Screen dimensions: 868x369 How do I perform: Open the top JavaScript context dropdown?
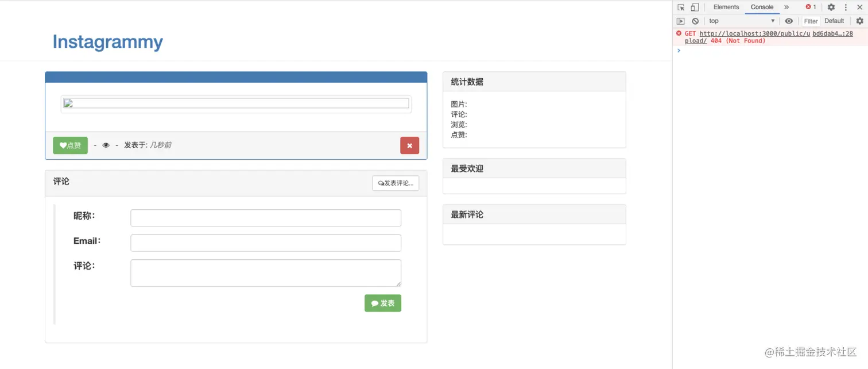(x=742, y=21)
